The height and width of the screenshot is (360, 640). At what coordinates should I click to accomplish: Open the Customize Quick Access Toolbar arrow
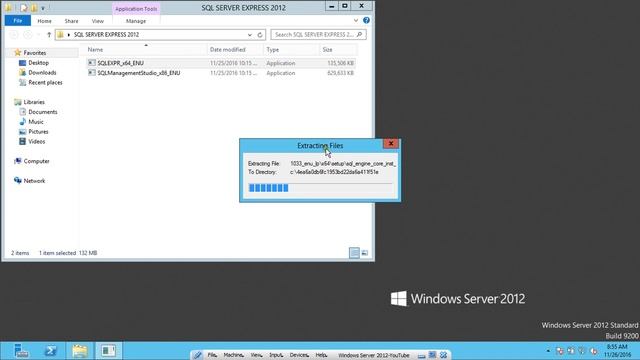[43, 8]
